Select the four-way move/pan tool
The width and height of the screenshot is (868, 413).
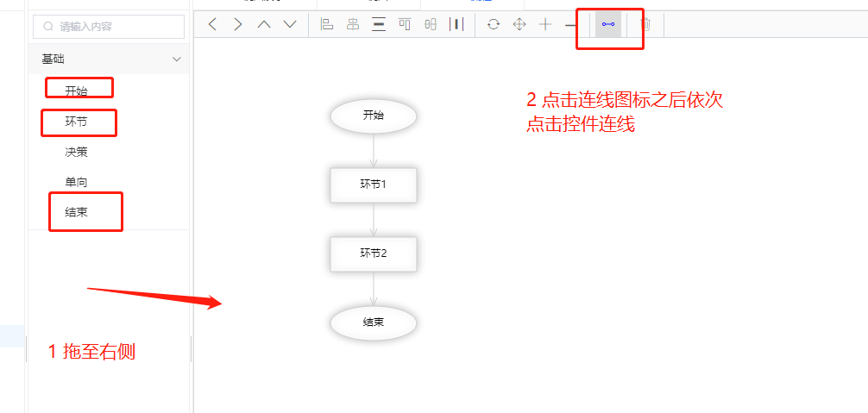click(519, 24)
